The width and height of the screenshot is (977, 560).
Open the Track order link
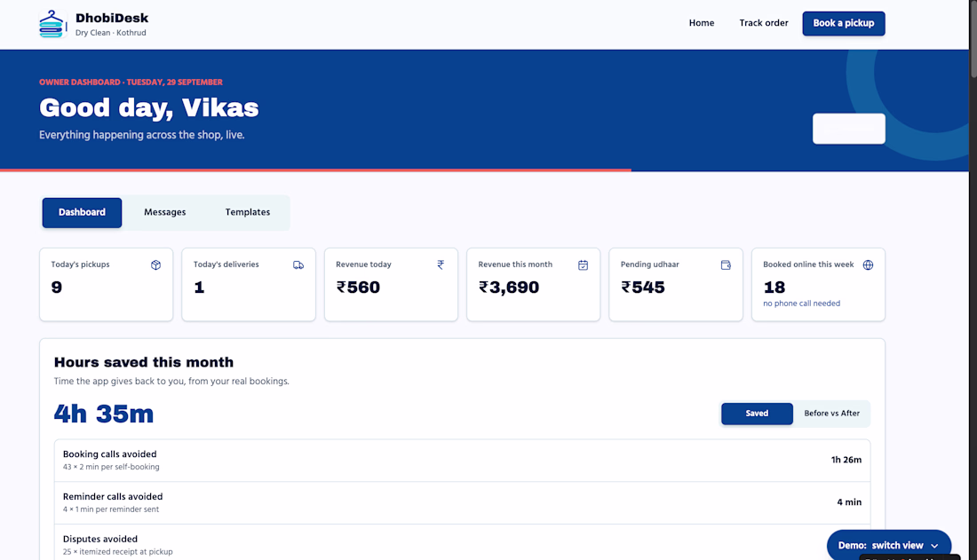(x=764, y=23)
